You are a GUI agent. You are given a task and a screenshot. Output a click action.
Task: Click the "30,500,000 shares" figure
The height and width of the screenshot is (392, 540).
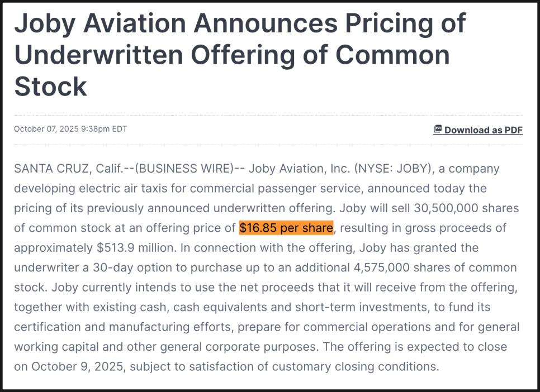click(466, 208)
